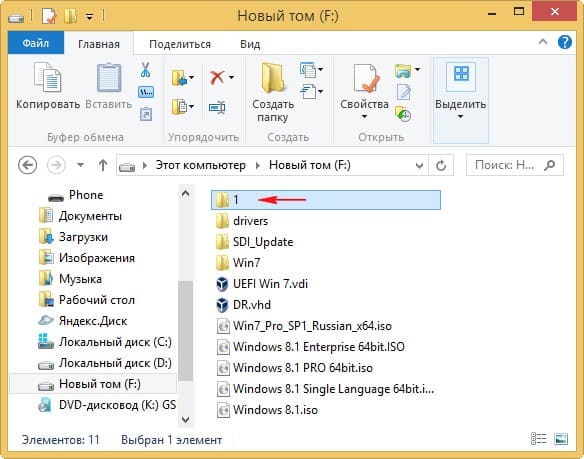Collapse the ribbon with the chevron
The image size is (584, 459).
[x=543, y=42]
